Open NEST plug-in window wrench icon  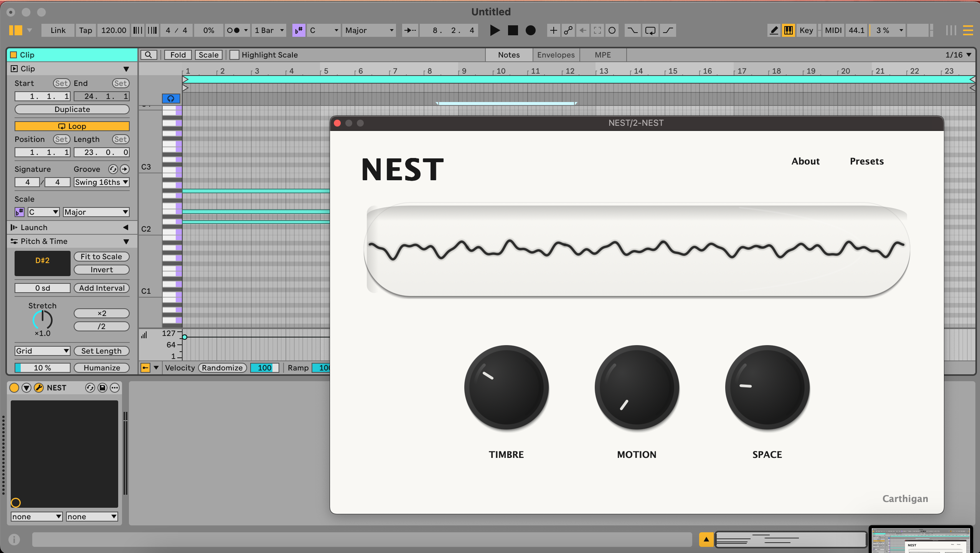coord(39,388)
